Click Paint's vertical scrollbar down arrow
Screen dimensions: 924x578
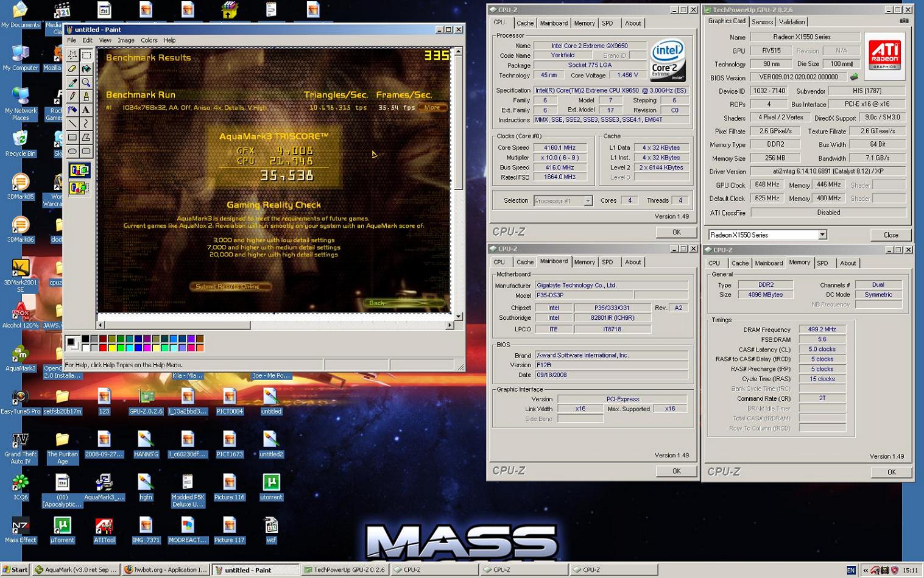(x=458, y=316)
